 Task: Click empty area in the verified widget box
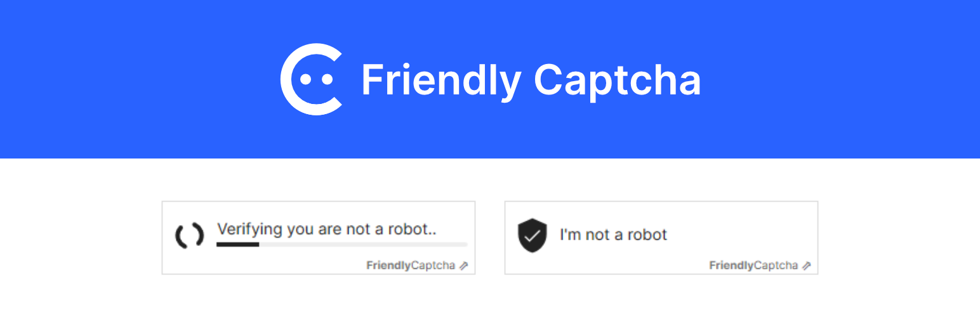coord(730,219)
